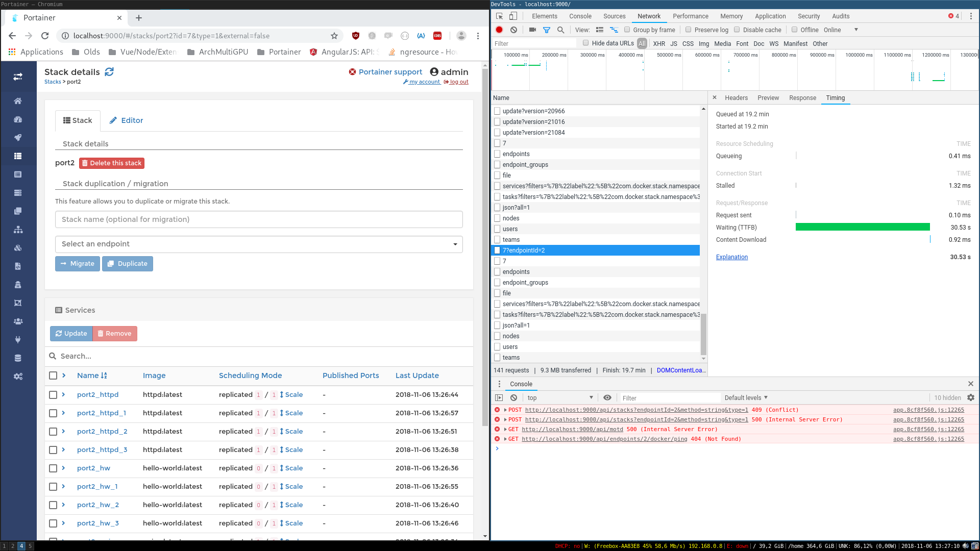
Task: Click the Delete this stack button
Action: [111, 163]
